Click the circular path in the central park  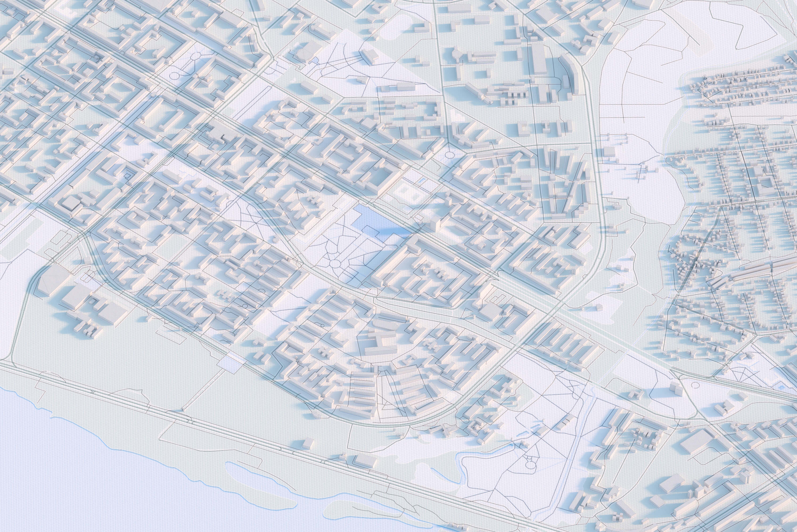coord(335,264)
